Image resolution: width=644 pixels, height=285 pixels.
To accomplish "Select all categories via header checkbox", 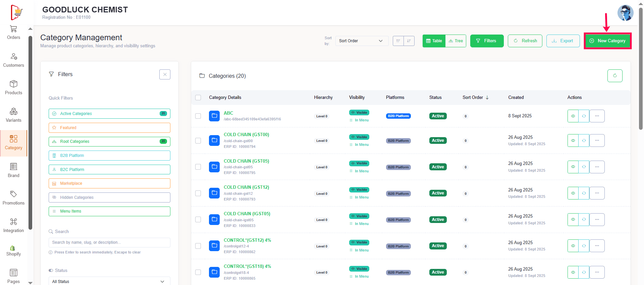I will pyautogui.click(x=198, y=98).
